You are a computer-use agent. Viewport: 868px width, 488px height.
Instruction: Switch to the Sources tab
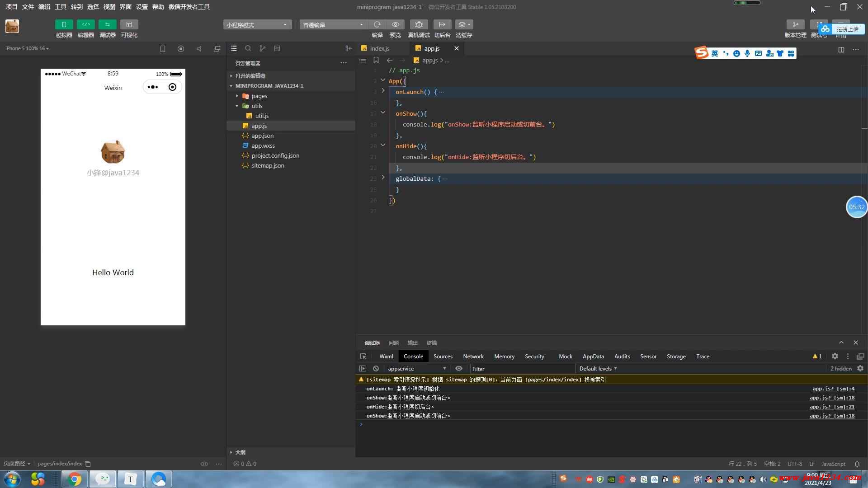click(443, 356)
